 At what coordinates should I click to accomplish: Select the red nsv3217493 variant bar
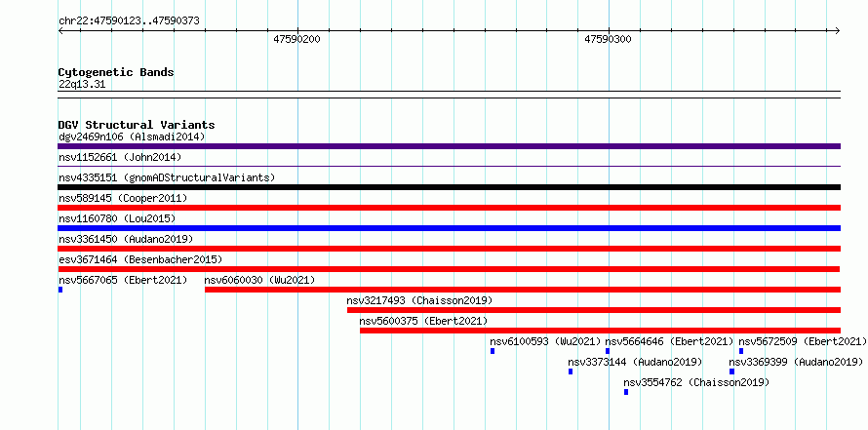pos(594,310)
